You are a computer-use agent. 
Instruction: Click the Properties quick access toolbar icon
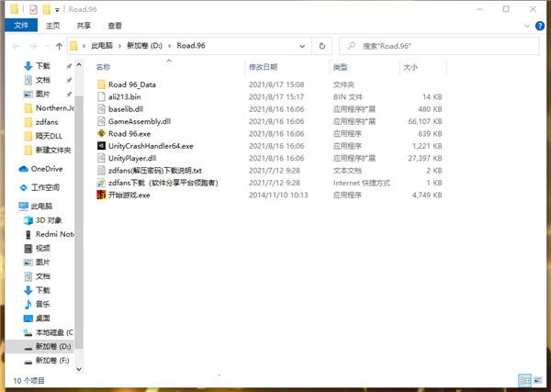click(33, 9)
